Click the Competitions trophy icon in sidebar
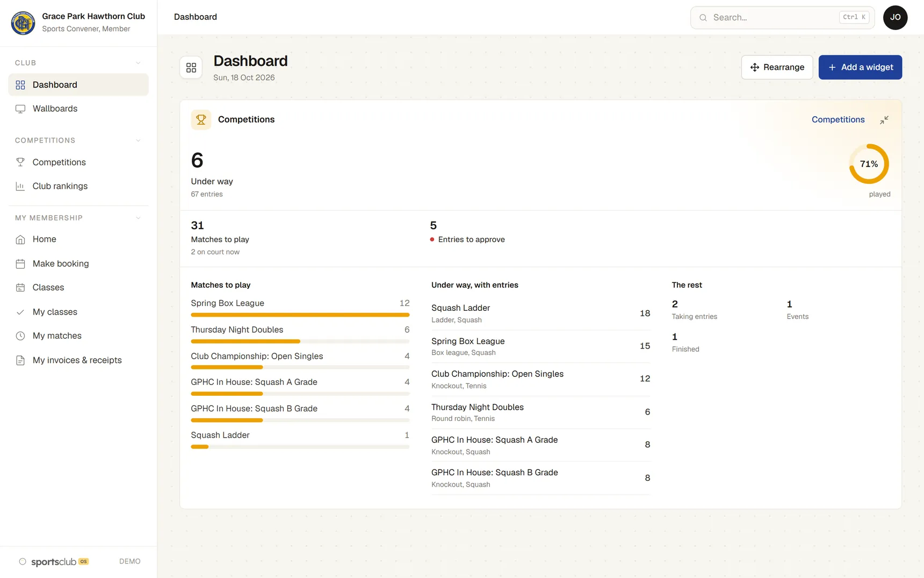Viewport: 924px width, 578px height. click(20, 162)
